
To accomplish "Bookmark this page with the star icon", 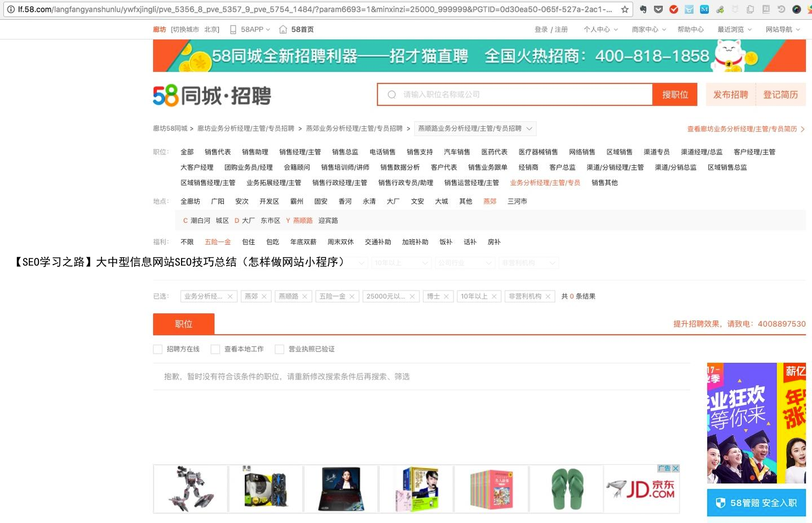I will tap(625, 10).
